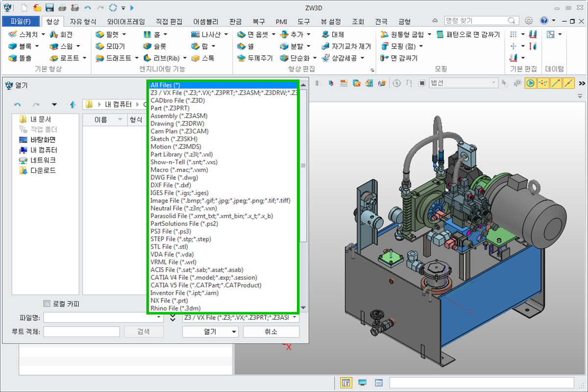This screenshot has width=588, height=392.
Task: Expand toolbar overflow double arrow at right
Action: pyautogui.click(x=582, y=83)
